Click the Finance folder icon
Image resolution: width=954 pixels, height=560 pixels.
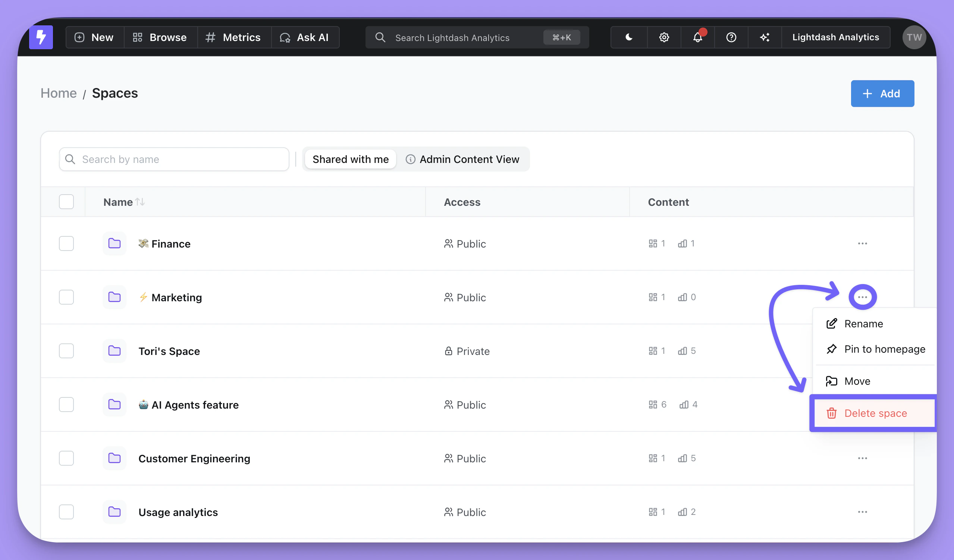click(x=114, y=243)
